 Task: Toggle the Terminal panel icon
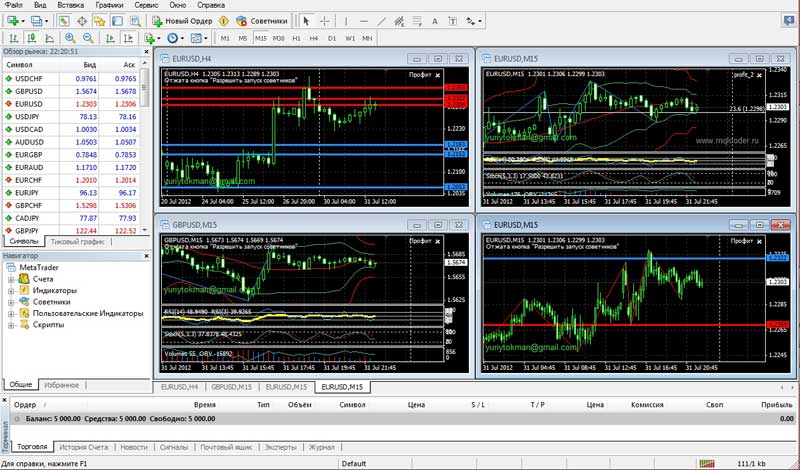pyautogui.click(x=117, y=21)
